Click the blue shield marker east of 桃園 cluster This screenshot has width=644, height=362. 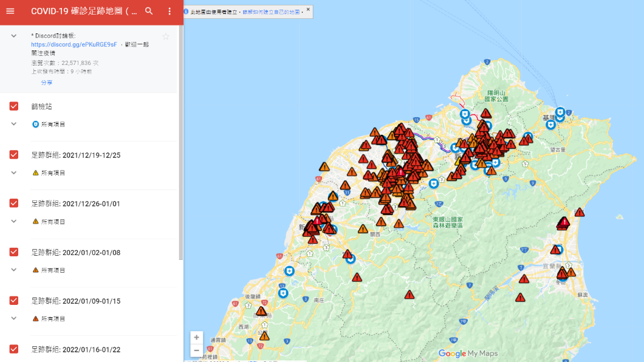click(x=433, y=183)
